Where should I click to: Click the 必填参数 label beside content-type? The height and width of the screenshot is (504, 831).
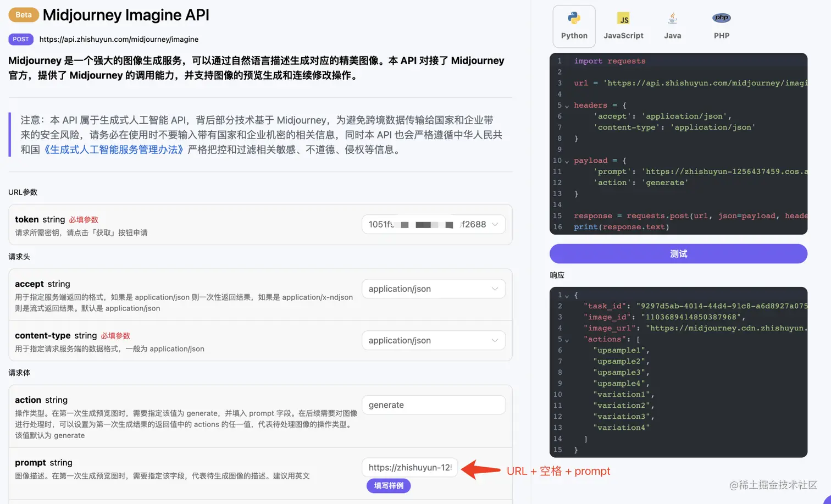[x=115, y=336]
